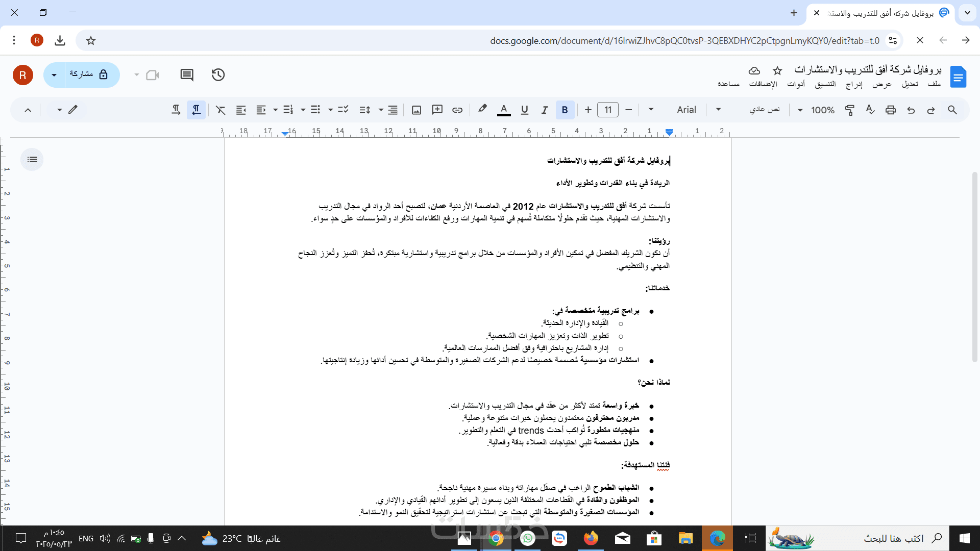This screenshot has height=551, width=980.
Task: Open the التنسيق menu
Action: coord(825,84)
